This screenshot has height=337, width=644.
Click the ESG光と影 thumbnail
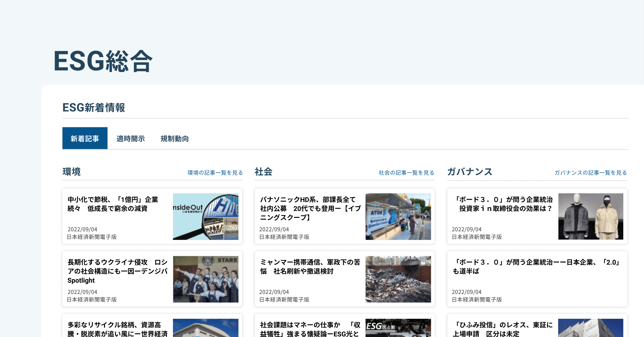398,328
